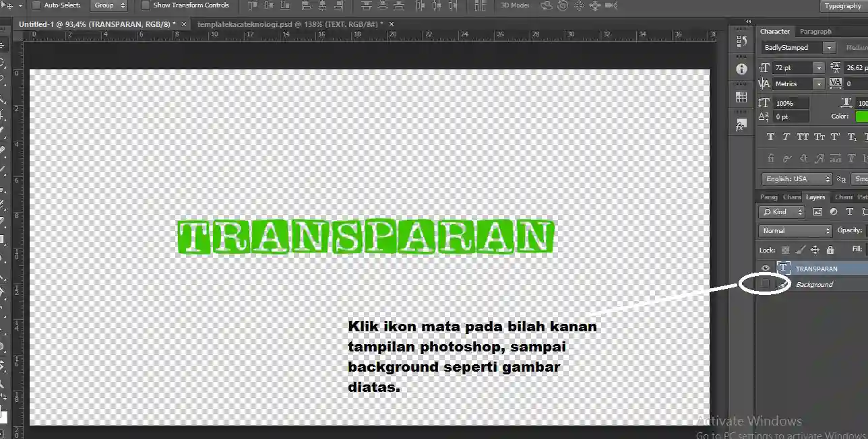Open the Styles fx panel icon
Screen dimensions: 868x439
741,125
